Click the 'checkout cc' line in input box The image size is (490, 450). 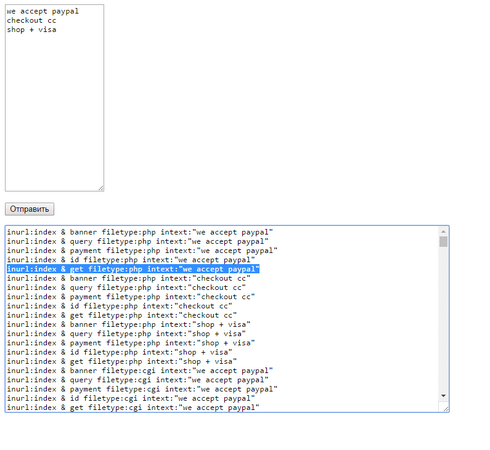[x=31, y=20]
